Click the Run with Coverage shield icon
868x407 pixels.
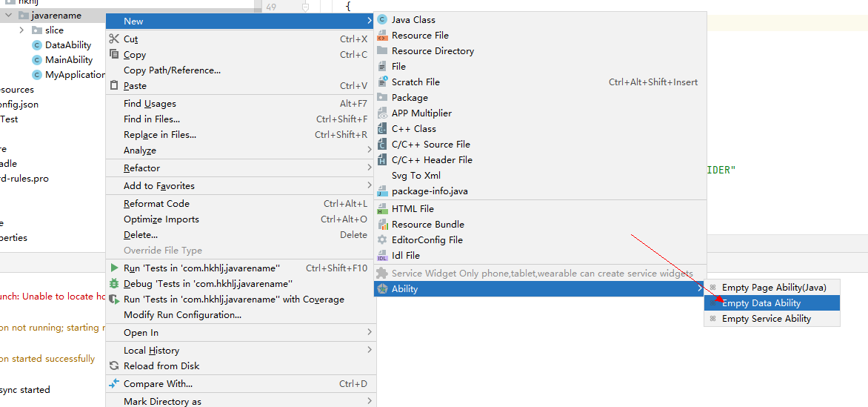114,299
